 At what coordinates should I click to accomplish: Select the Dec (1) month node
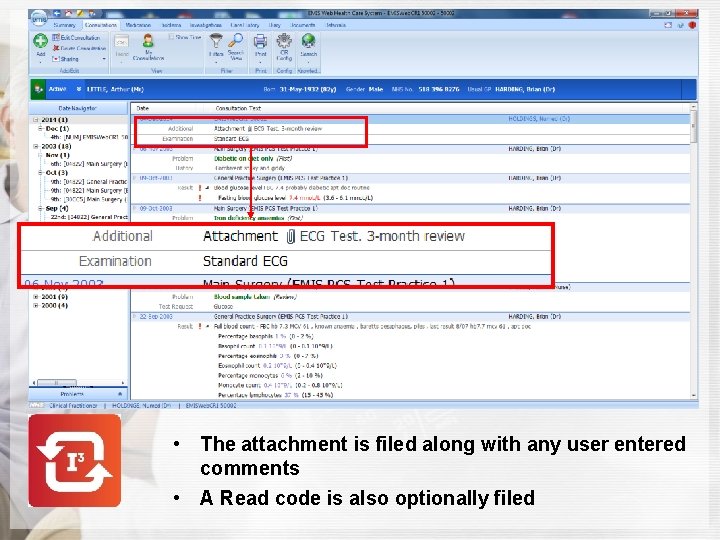57,129
